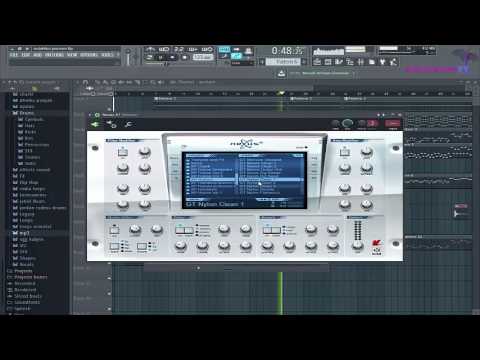Screen dimensions: 480x360
Task: Mute the first playlist track LED
Action: click(x=109, y=109)
